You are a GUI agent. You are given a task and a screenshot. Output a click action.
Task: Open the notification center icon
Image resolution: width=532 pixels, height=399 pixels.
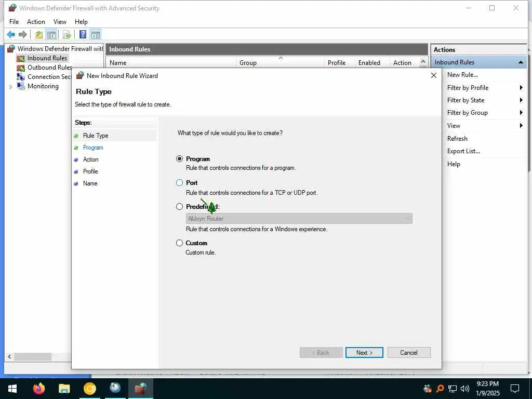click(x=515, y=389)
